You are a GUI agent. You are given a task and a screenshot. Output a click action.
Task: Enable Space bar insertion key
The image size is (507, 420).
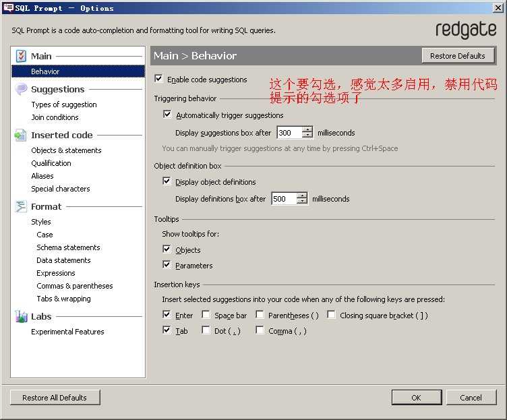pos(206,314)
